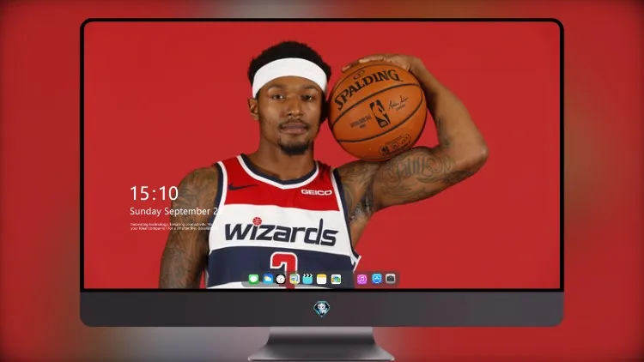644x362 pixels.
Task: Open the Camera app in dock
Action: pos(391,279)
